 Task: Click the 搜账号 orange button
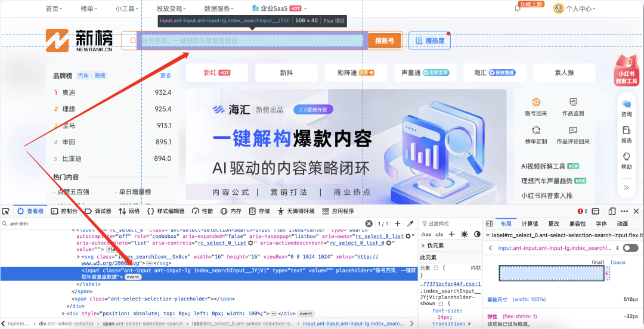[385, 41]
